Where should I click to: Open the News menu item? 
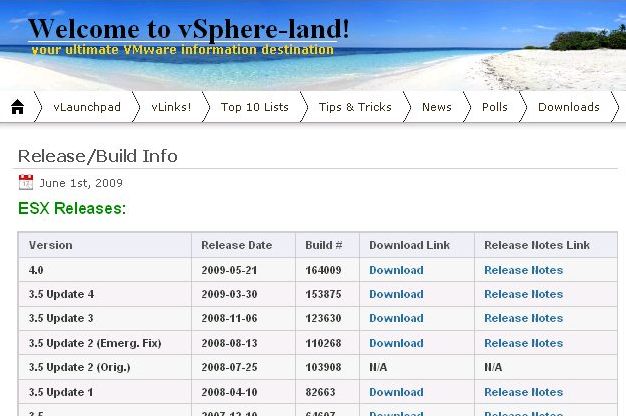(437, 107)
